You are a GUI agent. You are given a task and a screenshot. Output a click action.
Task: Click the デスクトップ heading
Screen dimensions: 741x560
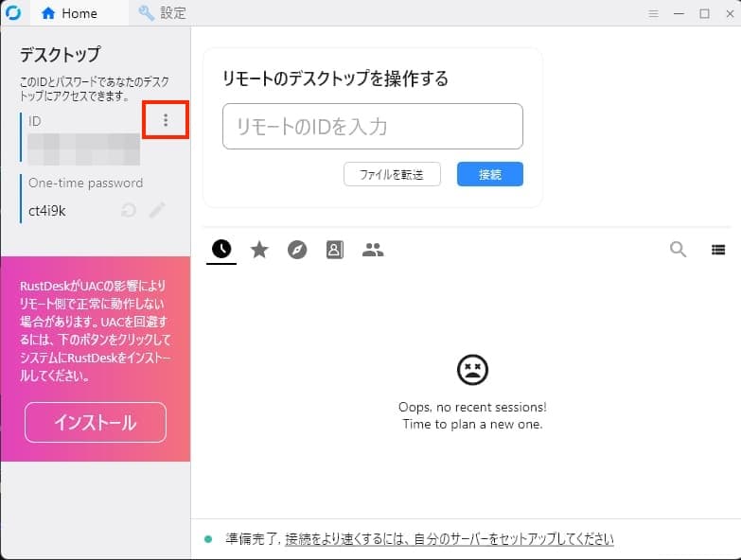tap(60, 54)
